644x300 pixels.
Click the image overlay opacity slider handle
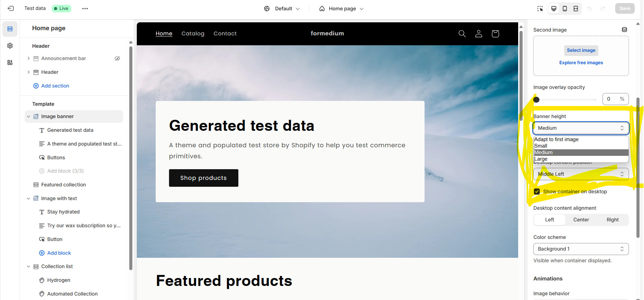pyautogui.click(x=537, y=100)
